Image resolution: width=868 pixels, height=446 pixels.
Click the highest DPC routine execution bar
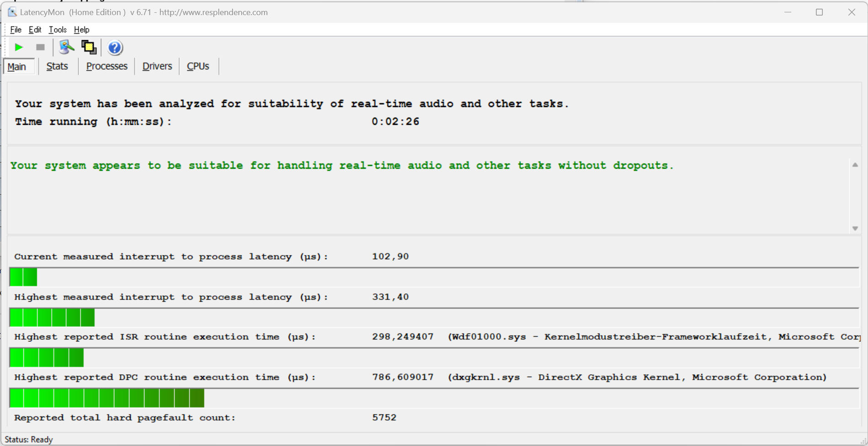(106, 398)
